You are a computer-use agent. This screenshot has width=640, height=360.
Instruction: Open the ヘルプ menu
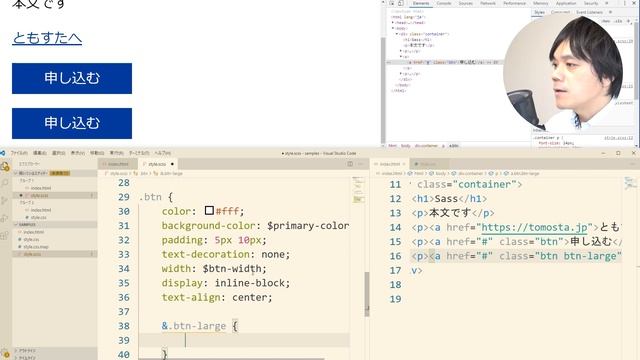click(162, 153)
